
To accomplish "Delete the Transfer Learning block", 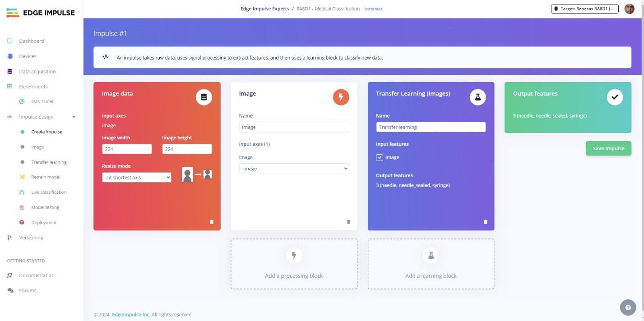I will (486, 222).
